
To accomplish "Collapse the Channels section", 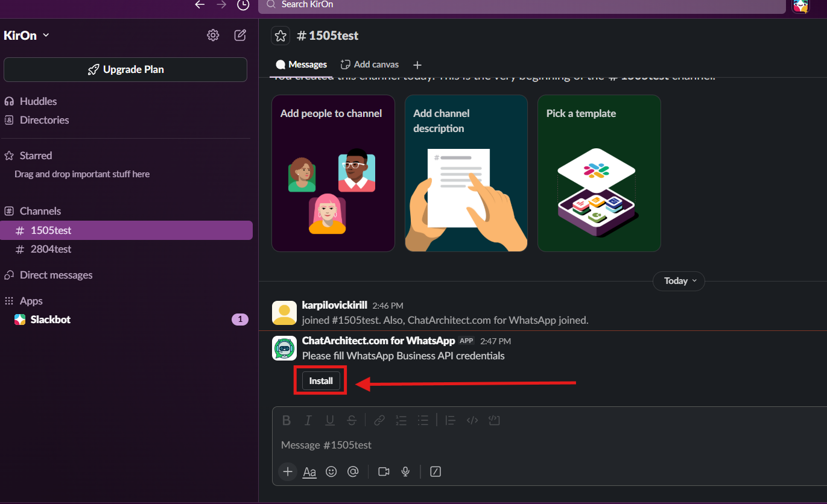I will pos(40,211).
